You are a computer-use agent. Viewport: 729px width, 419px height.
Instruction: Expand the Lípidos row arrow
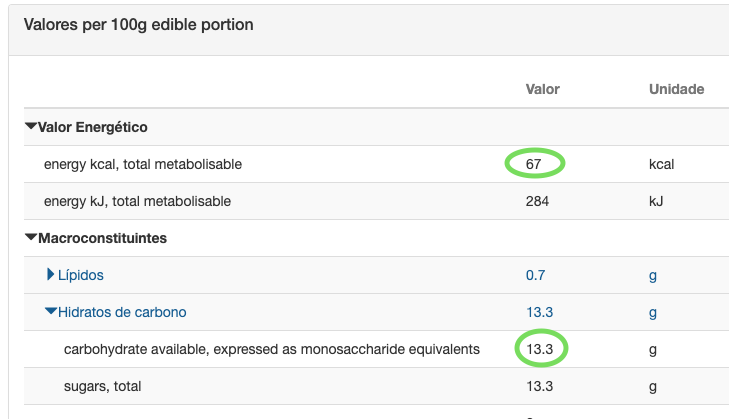coord(51,275)
